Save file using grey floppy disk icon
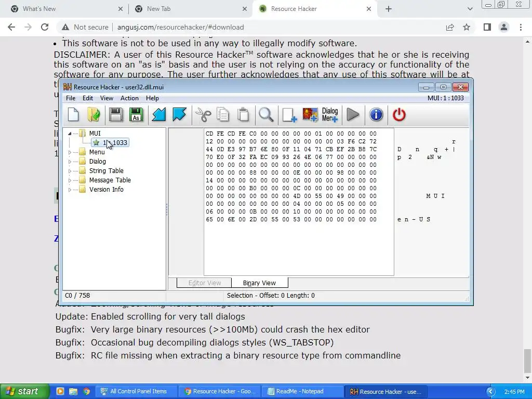This screenshot has height=399, width=532. point(116,115)
